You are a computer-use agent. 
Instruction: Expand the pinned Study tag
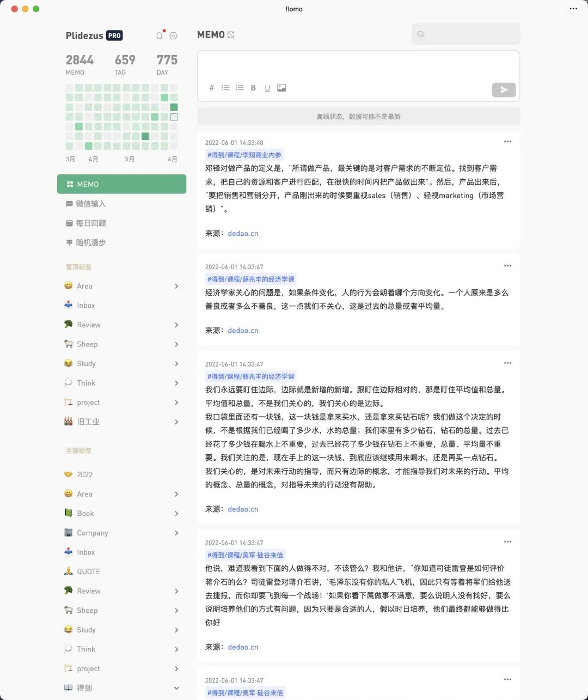point(176,363)
